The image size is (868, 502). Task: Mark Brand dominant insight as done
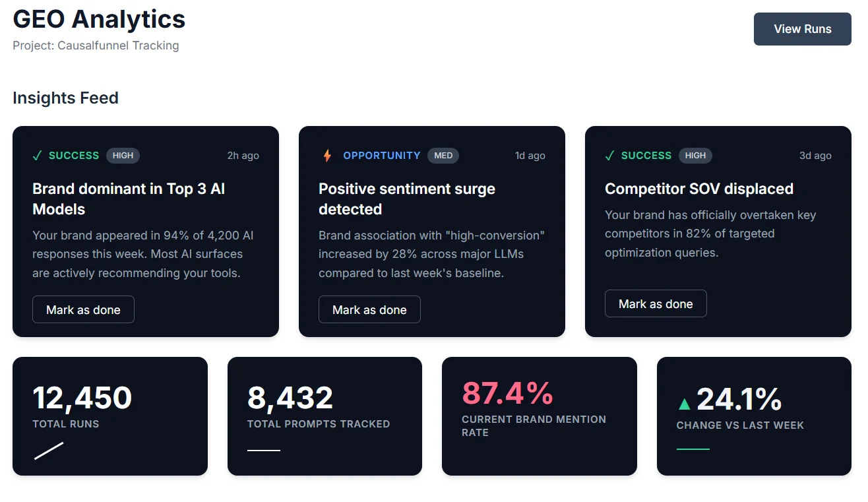[x=83, y=309]
